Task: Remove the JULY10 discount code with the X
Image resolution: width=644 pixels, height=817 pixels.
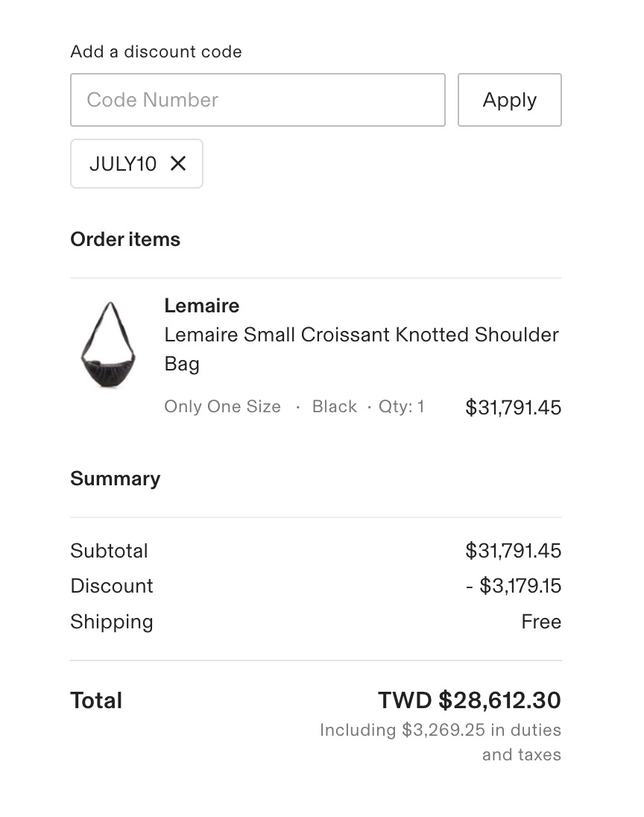Action: click(178, 163)
